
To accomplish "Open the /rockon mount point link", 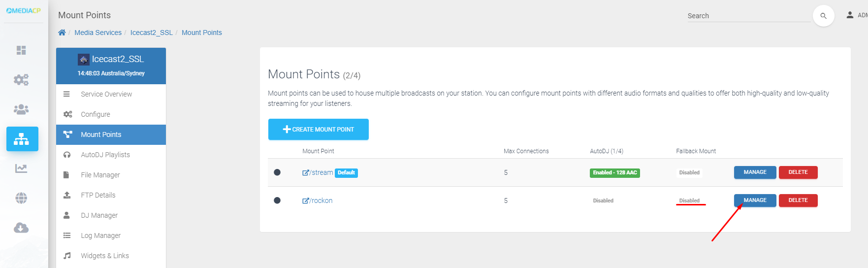I will pyautogui.click(x=318, y=201).
